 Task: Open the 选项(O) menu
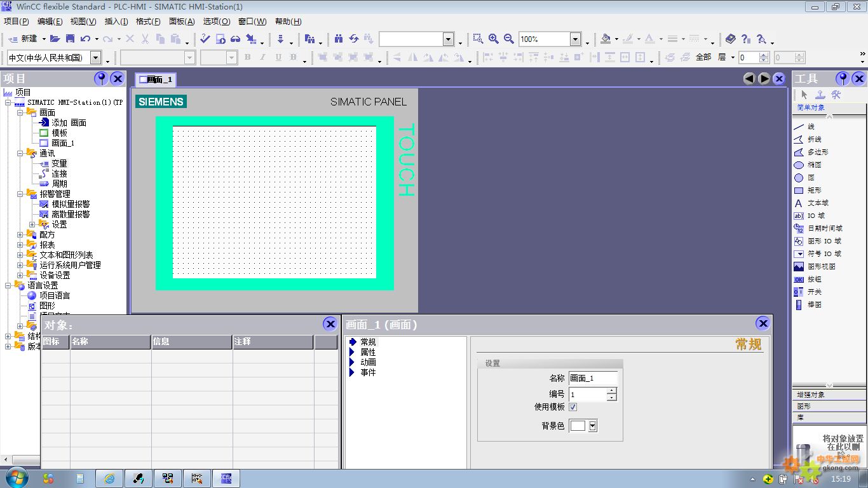[216, 21]
